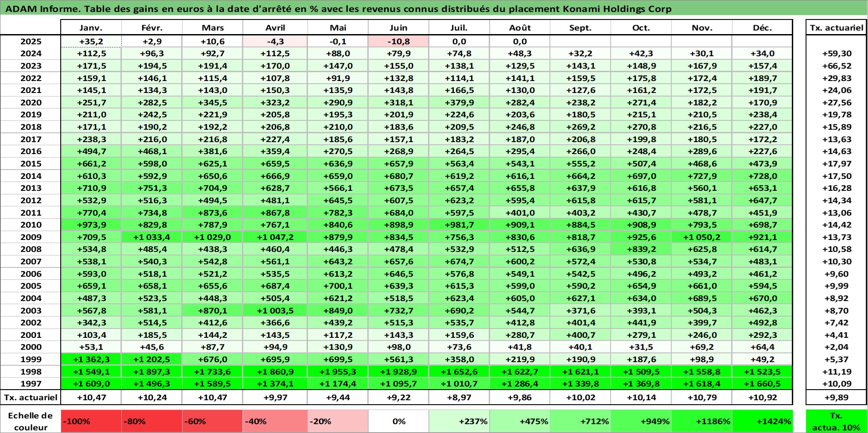Select cell +1 897,3
The image size is (868, 433).
tap(152, 372)
